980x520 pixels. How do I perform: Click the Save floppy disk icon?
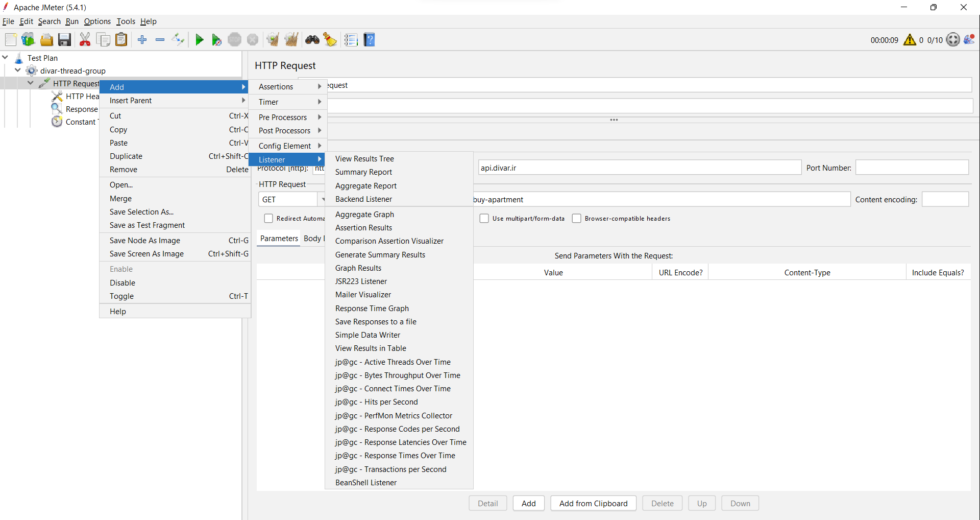pyautogui.click(x=64, y=39)
